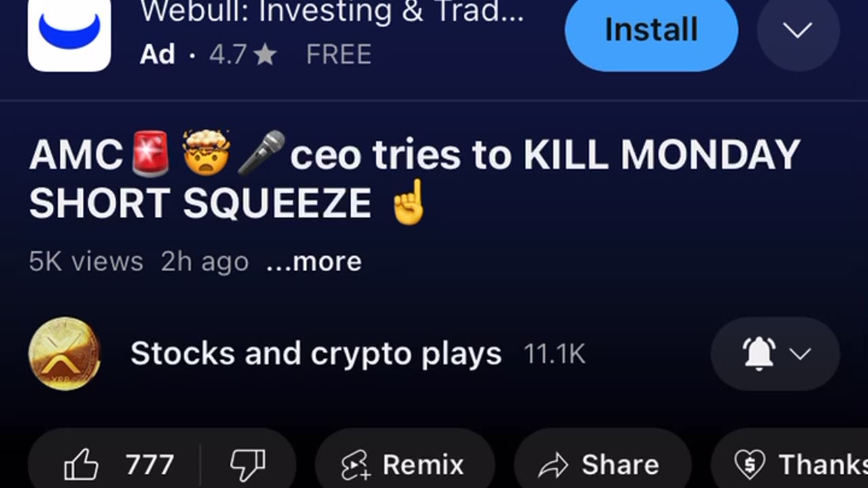Click the 5K views count
This screenshot has width=868, height=488.
pyautogui.click(x=86, y=262)
